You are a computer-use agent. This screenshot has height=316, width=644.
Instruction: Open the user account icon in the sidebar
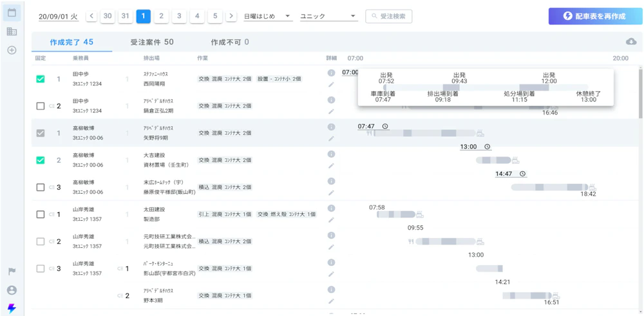(12, 290)
